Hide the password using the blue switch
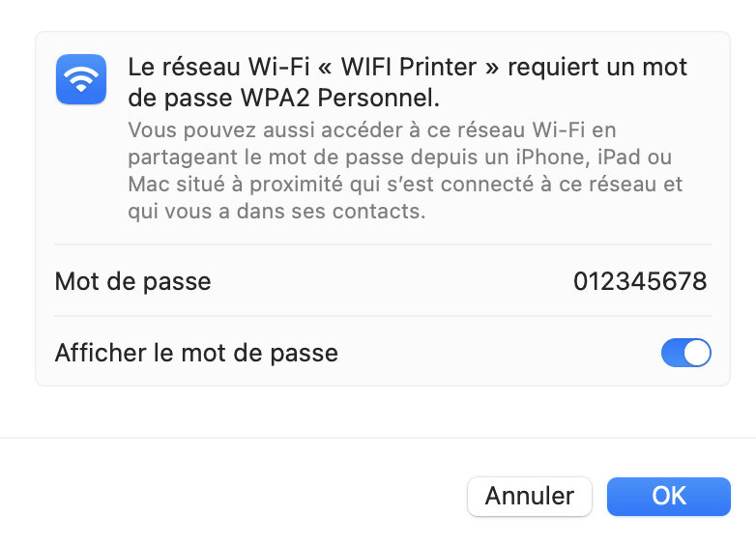The height and width of the screenshot is (545, 756). [x=685, y=353]
